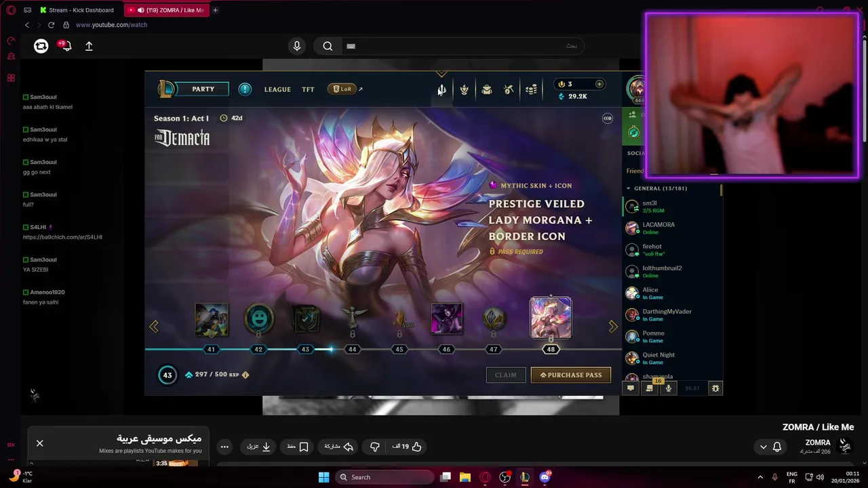868x488 pixels.
Task: Click the plus to buy RP
Action: click(x=599, y=84)
